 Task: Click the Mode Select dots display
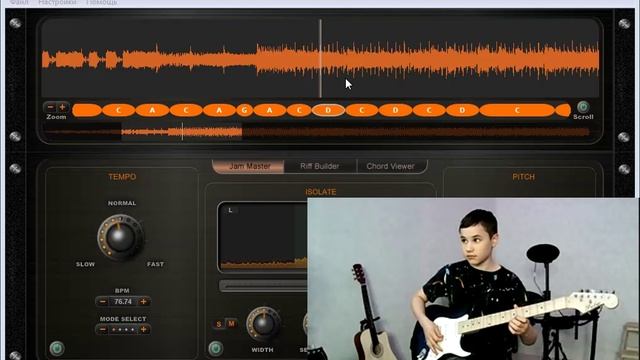(x=123, y=329)
